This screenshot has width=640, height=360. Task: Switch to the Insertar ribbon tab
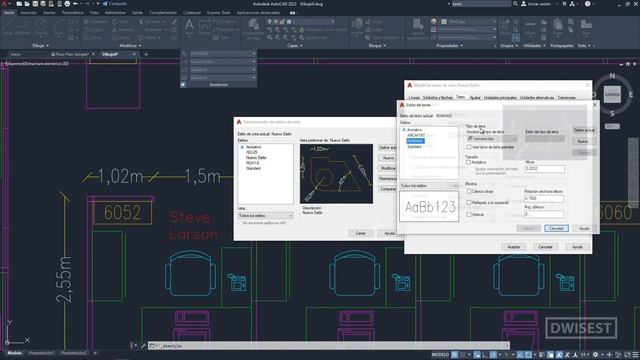click(28, 13)
